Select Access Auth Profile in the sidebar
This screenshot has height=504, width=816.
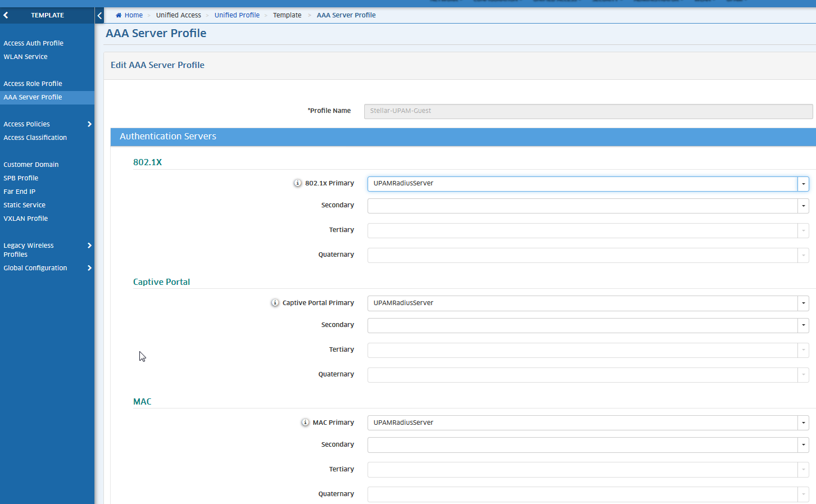33,43
